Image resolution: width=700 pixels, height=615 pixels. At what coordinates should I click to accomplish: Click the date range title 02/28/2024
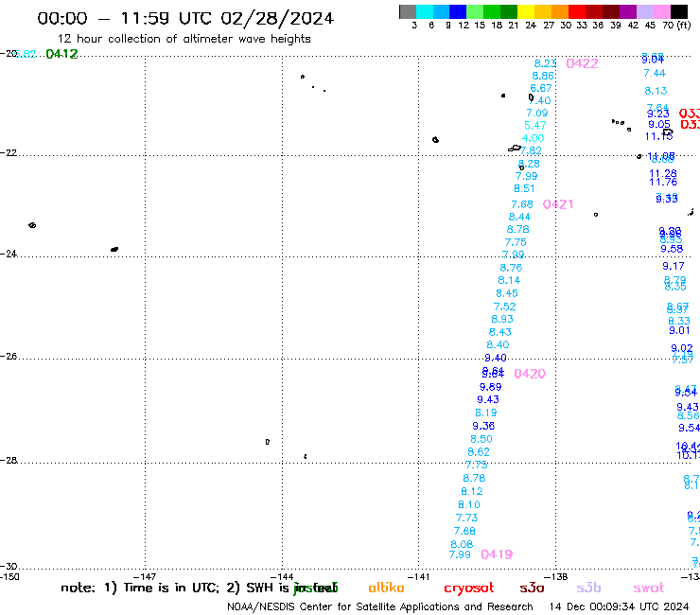(277, 19)
